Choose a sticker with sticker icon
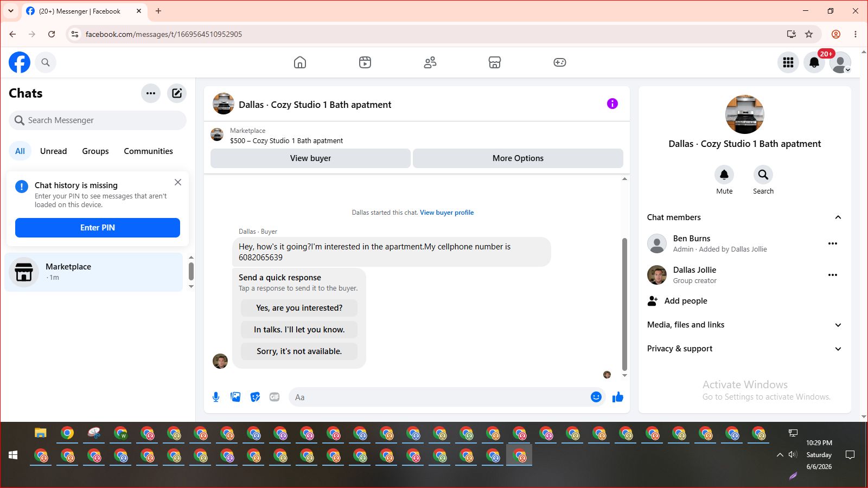Viewport: 868px width, 488px height. [255, 397]
